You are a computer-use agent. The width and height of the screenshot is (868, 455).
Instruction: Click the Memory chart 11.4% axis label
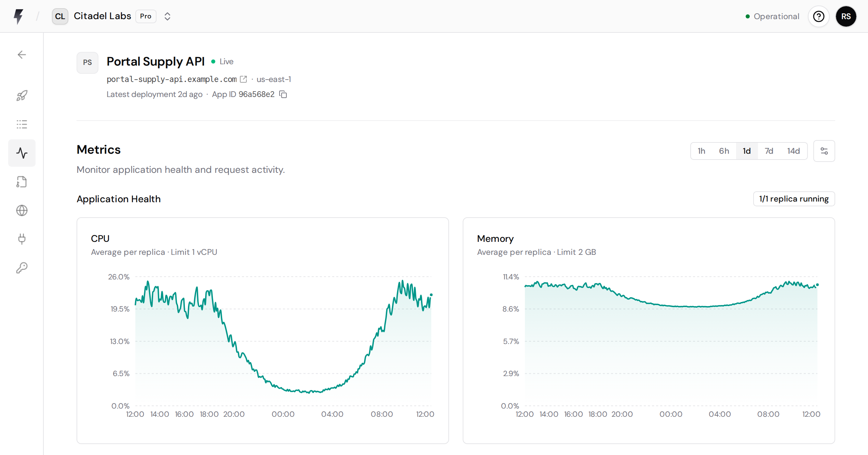(511, 277)
